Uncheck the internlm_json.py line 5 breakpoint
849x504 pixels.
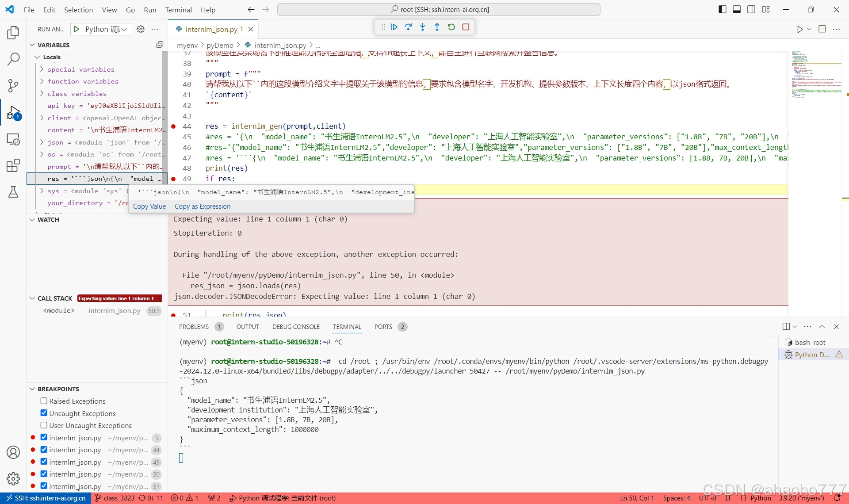[x=44, y=437]
